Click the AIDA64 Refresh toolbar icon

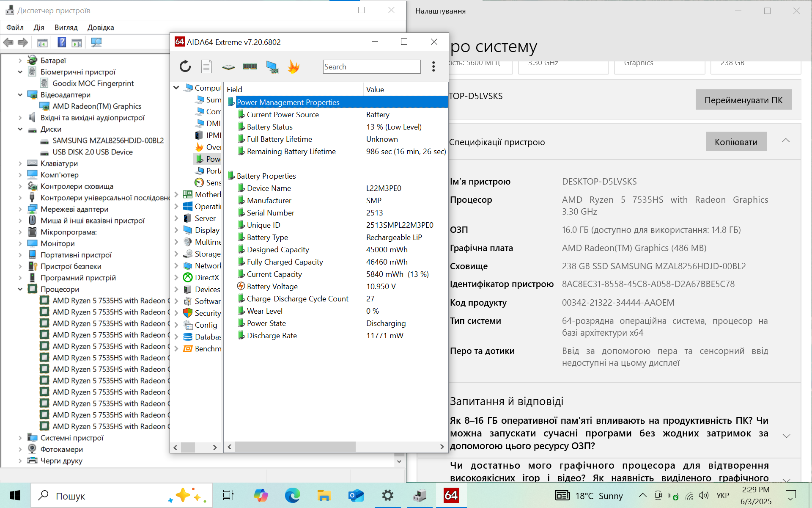(x=185, y=66)
